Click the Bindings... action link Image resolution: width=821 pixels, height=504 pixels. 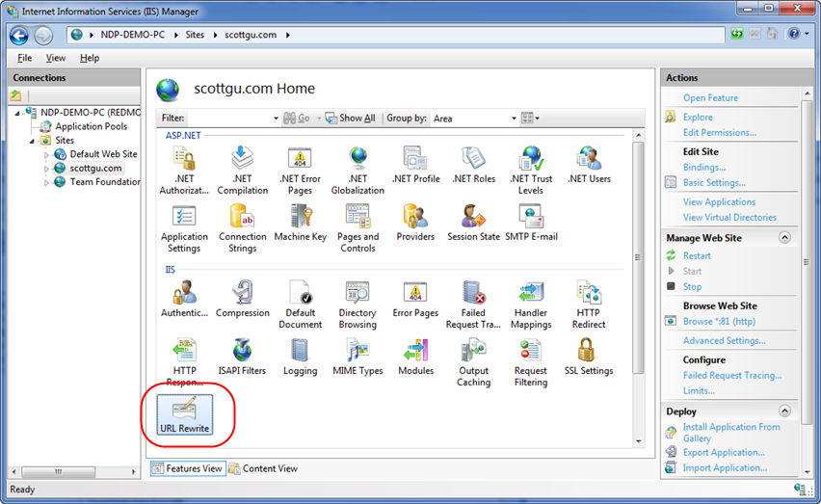coord(704,168)
